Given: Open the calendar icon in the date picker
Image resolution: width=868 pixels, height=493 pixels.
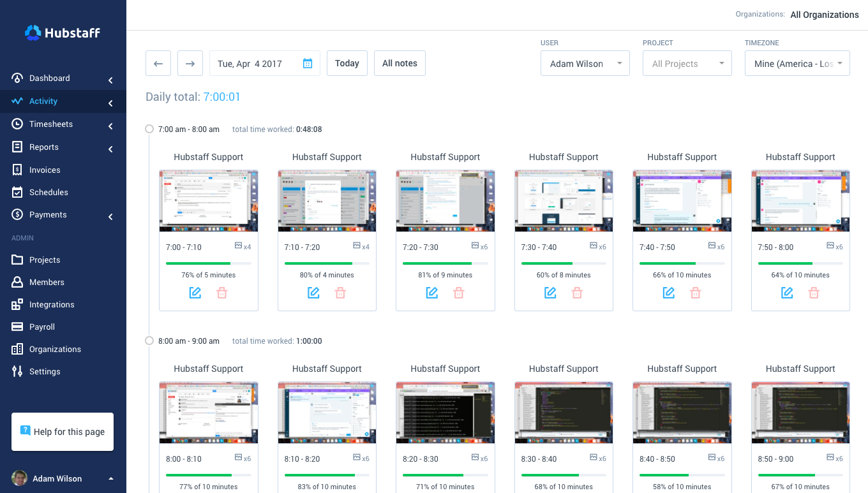Looking at the screenshot, I should pyautogui.click(x=307, y=63).
